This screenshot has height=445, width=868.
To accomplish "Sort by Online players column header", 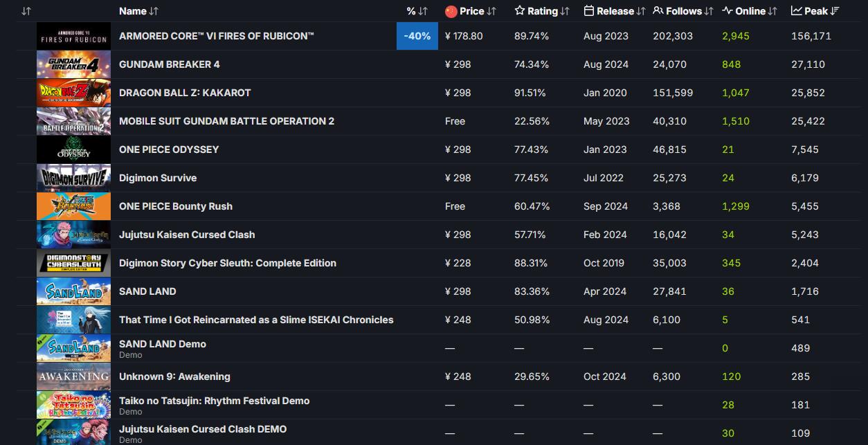I will [750, 11].
